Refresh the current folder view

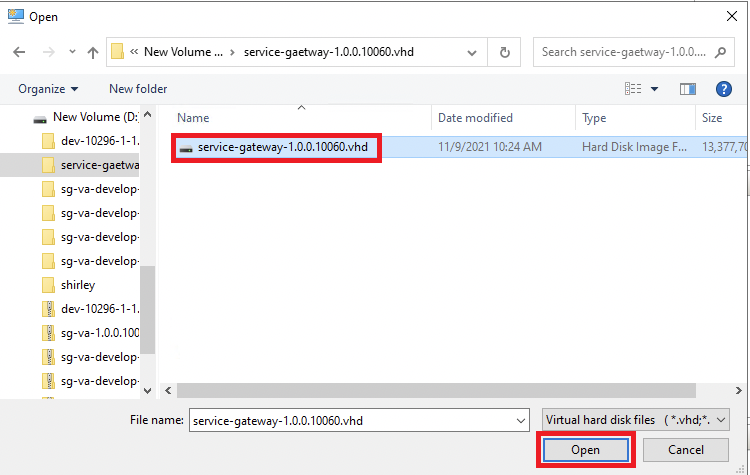(505, 52)
